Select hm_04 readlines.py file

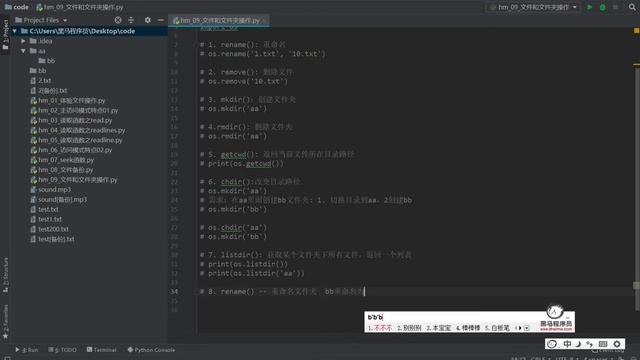(x=78, y=130)
